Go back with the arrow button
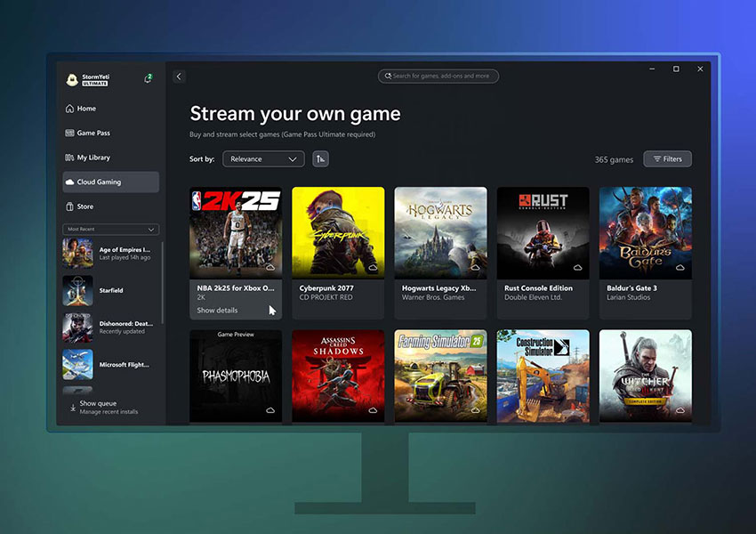This screenshot has width=756, height=534. click(x=179, y=77)
